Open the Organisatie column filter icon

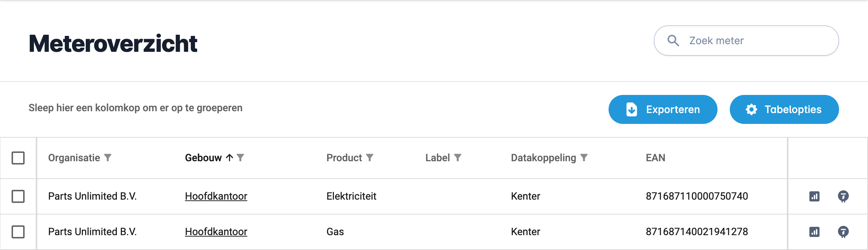[108, 158]
